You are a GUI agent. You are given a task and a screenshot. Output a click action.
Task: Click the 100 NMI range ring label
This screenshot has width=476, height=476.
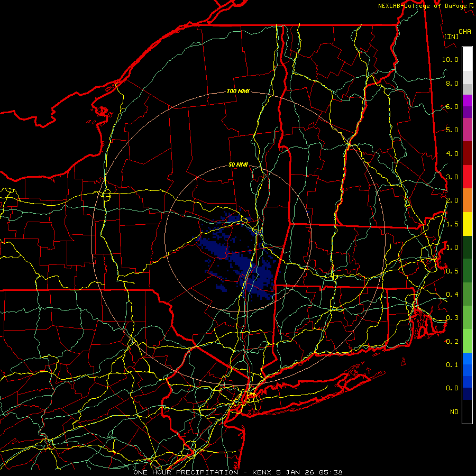238,91
